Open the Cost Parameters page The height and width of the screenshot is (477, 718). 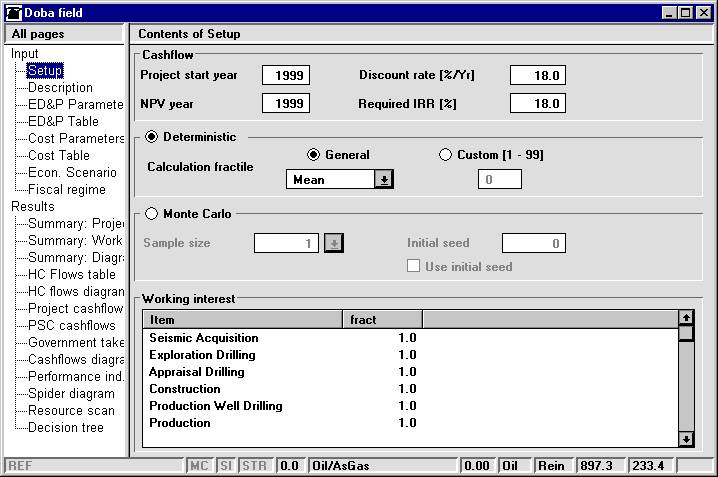tap(76, 138)
